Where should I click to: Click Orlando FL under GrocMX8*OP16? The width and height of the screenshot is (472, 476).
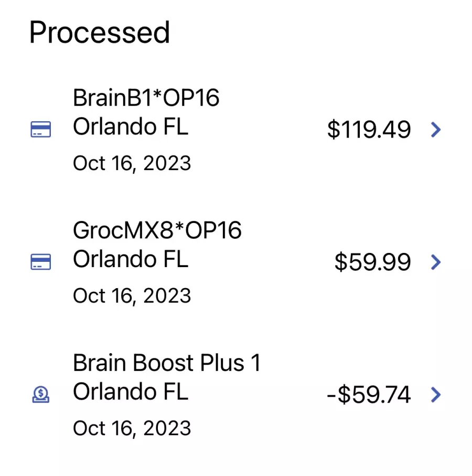coord(131,259)
